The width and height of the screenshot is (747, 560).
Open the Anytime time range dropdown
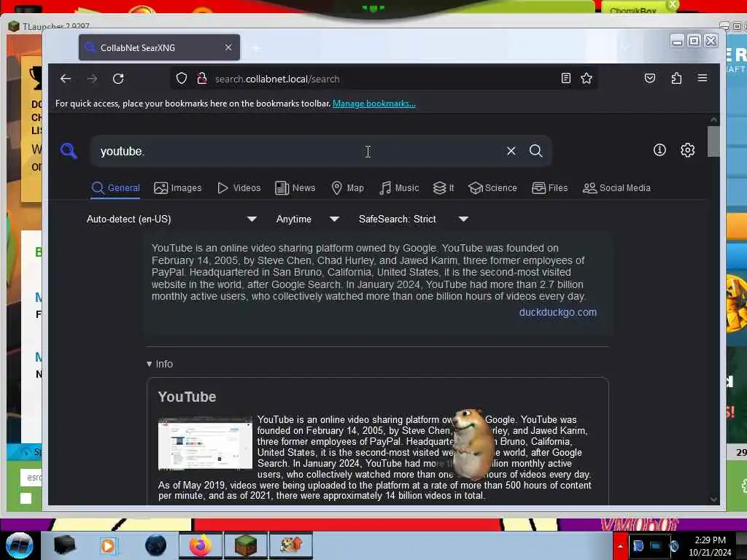coord(307,219)
